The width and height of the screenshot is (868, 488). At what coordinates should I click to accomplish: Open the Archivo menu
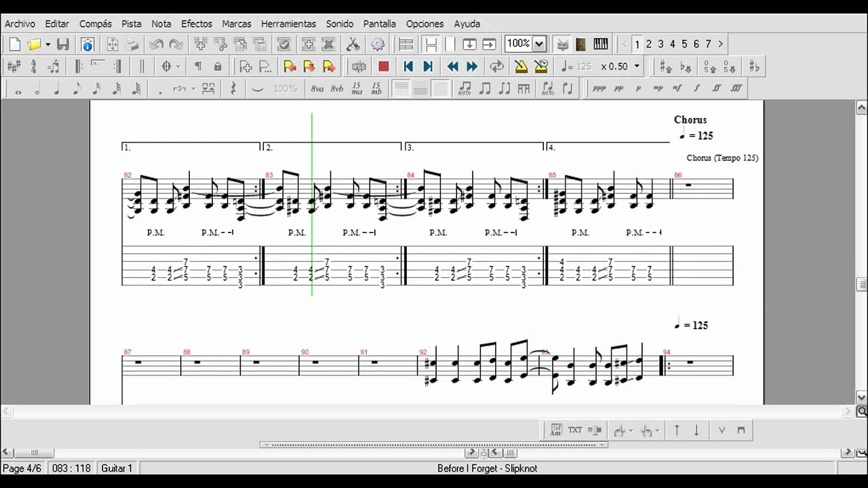point(20,24)
